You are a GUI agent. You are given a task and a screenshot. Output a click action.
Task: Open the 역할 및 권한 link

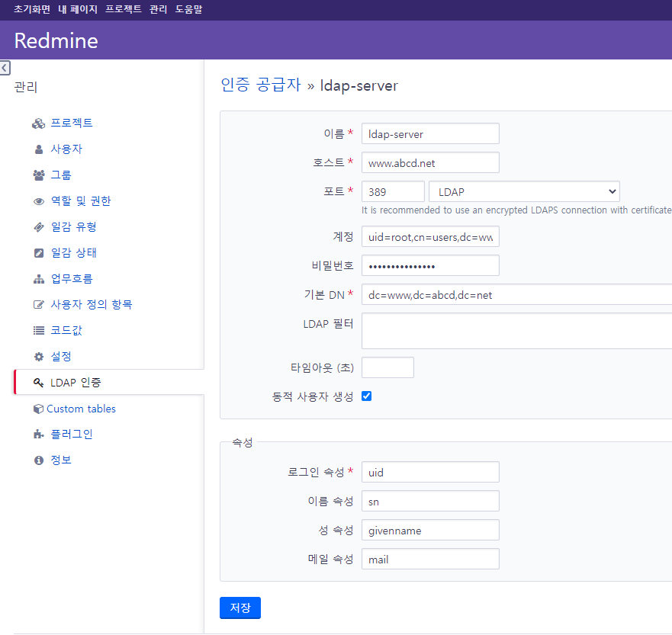81,200
